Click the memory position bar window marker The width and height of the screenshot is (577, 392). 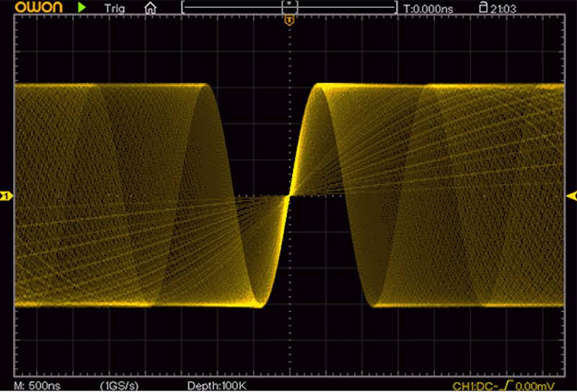pos(290,6)
